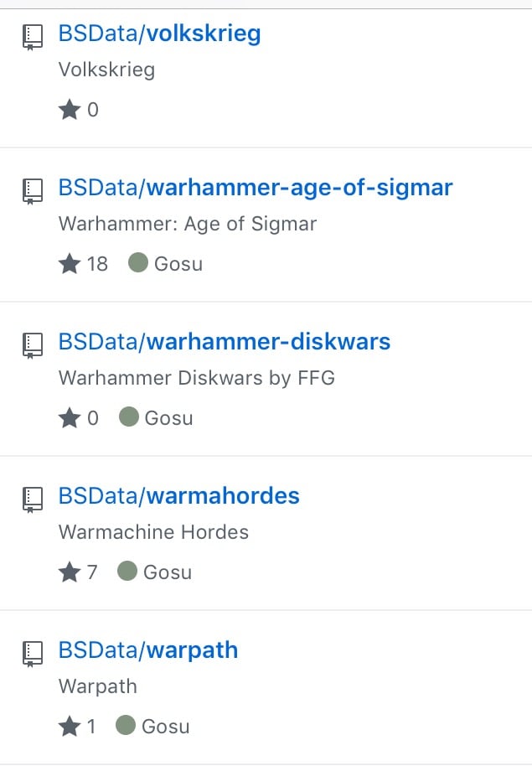The image size is (532, 766).
Task: Click the star icon under Warhammer Diskwars
Action: click(70, 417)
